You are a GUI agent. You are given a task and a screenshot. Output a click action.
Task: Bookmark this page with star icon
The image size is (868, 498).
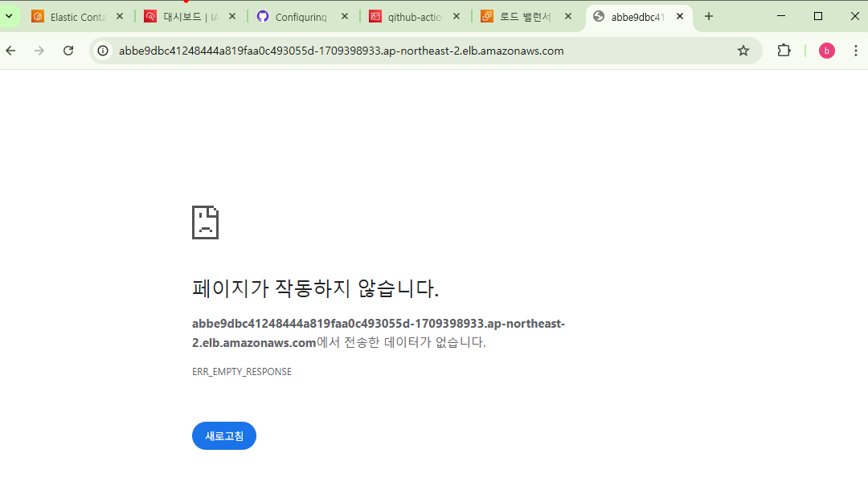pyautogui.click(x=743, y=51)
